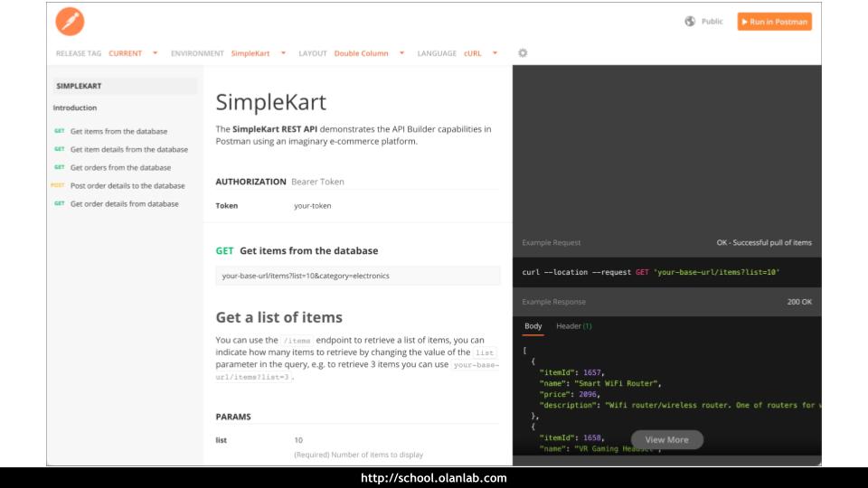Switch to the Body response tab
This screenshot has width=868, height=488.
click(533, 326)
